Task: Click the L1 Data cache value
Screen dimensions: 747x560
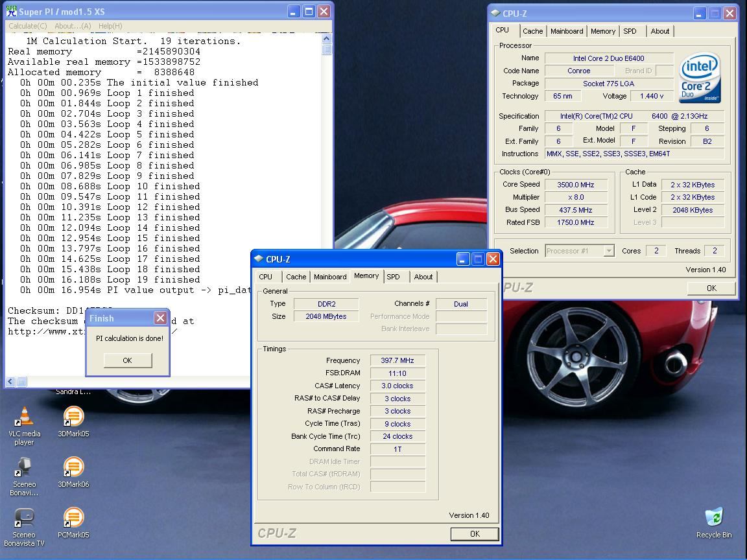Action: [x=693, y=185]
